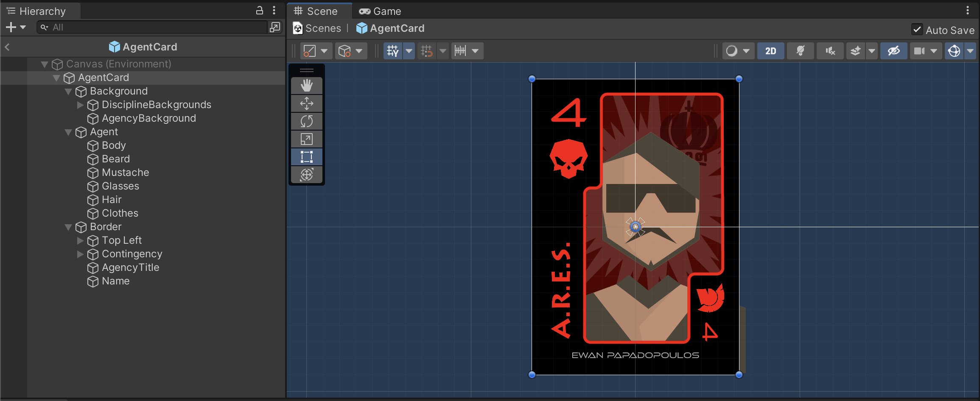The image size is (980, 401).
Task: Toggle scene audio mute
Action: [x=830, y=51]
